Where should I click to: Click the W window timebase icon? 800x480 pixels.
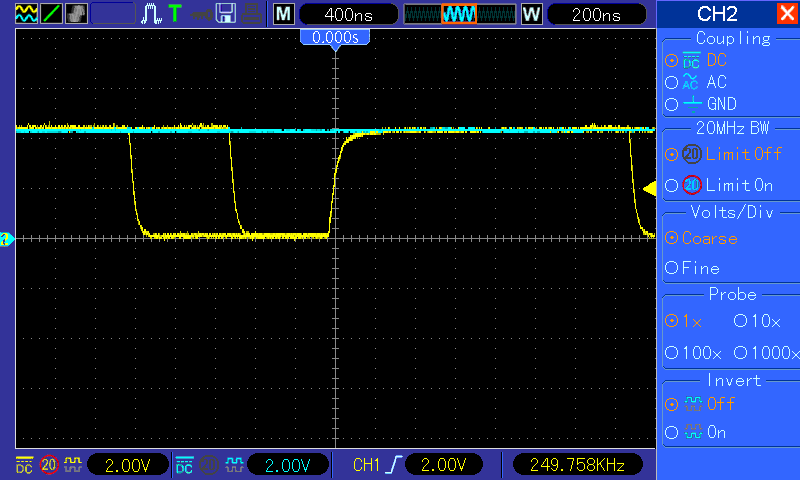532,14
